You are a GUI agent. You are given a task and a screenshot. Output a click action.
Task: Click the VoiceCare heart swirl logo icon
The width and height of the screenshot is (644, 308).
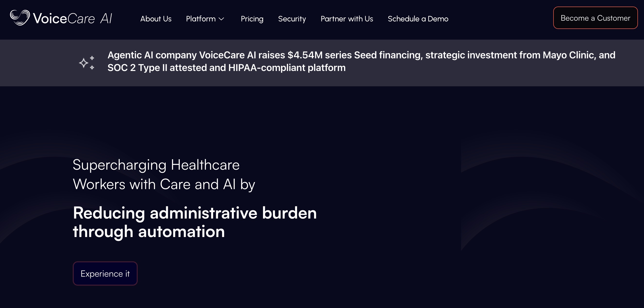tap(19, 18)
